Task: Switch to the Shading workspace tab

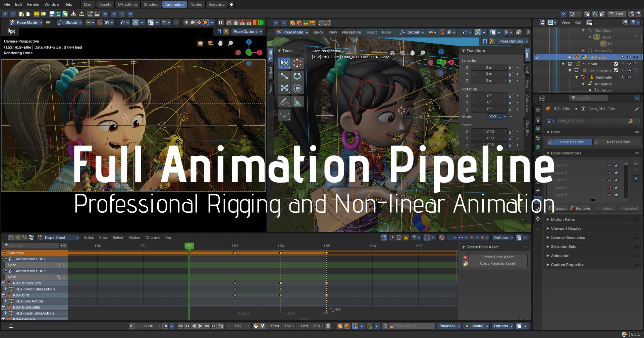Action: tap(151, 4)
